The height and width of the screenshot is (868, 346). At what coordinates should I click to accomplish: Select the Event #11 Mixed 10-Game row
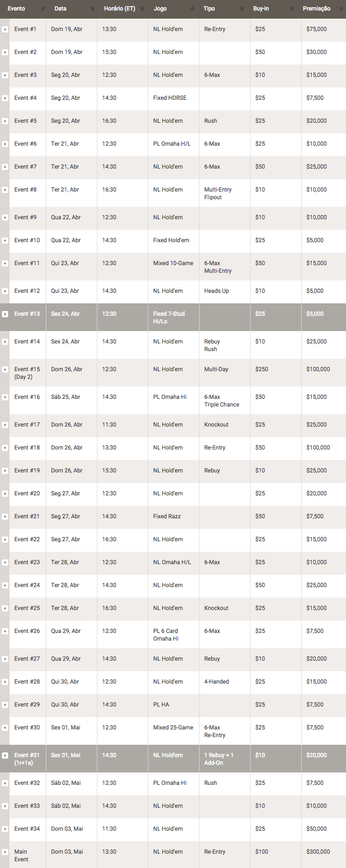(x=173, y=267)
